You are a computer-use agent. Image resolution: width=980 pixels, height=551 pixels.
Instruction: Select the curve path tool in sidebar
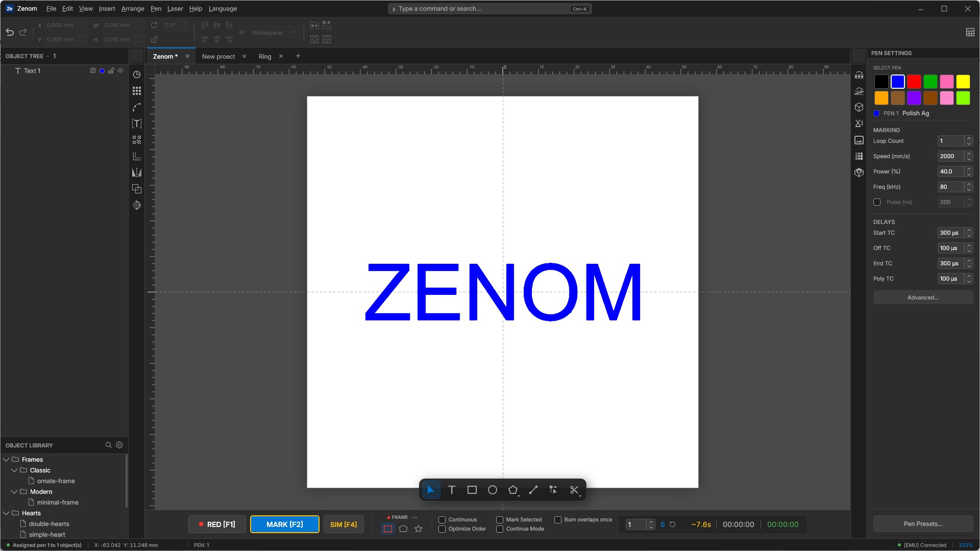click(x=137, y=107)
